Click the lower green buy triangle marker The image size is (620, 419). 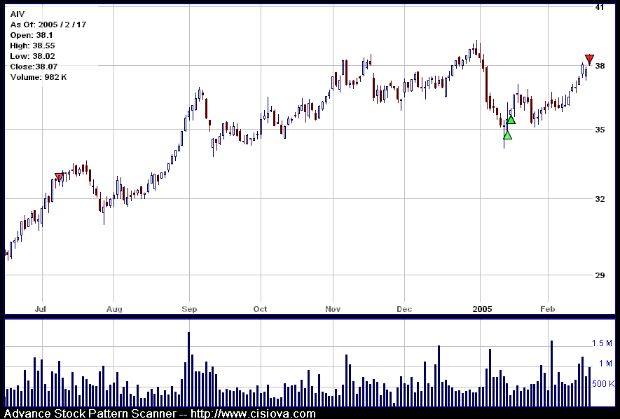[507, 136]
